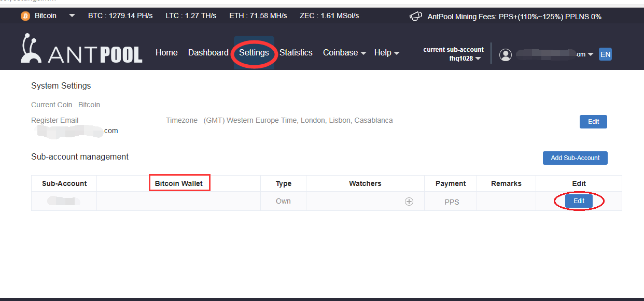
Task: Open the Bitcoin coin selector dropdown arrow
Action: (72, 16)
